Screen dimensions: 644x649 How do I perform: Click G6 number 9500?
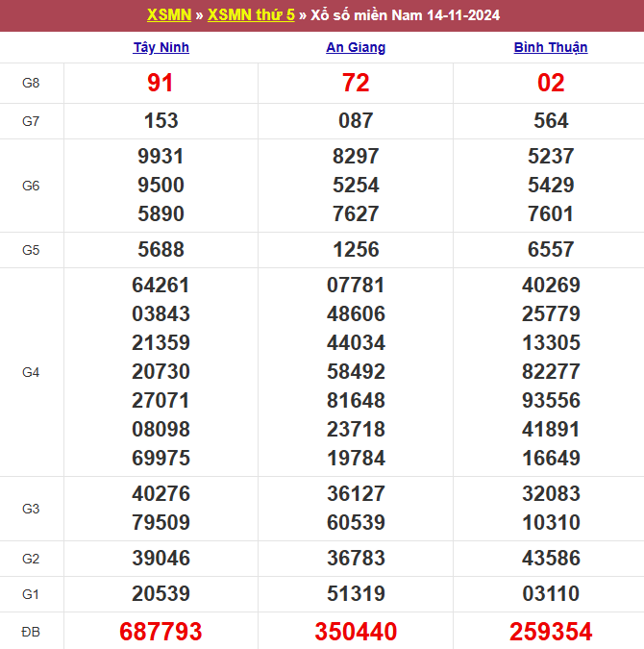point(161,185)
